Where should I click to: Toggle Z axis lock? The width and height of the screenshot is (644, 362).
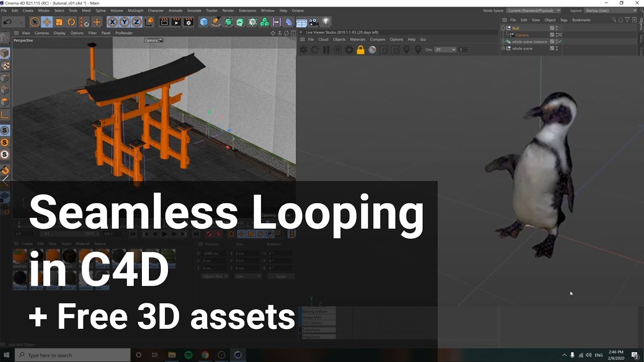tap(136, 22)
